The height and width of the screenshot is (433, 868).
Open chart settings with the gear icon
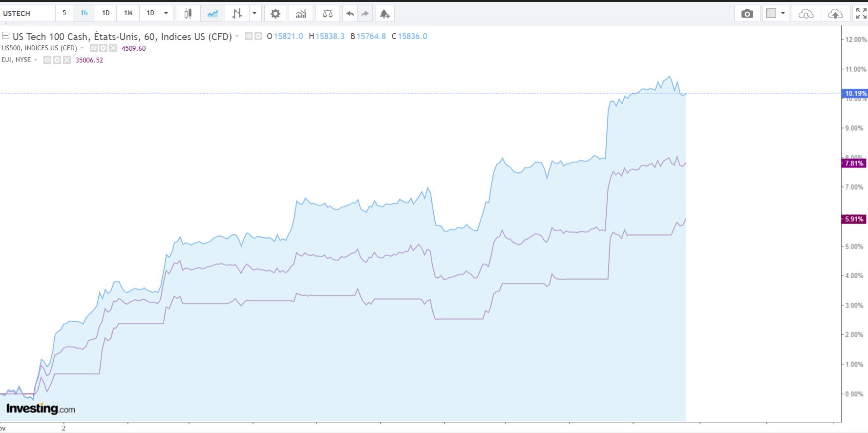click(x=275, y=14)
